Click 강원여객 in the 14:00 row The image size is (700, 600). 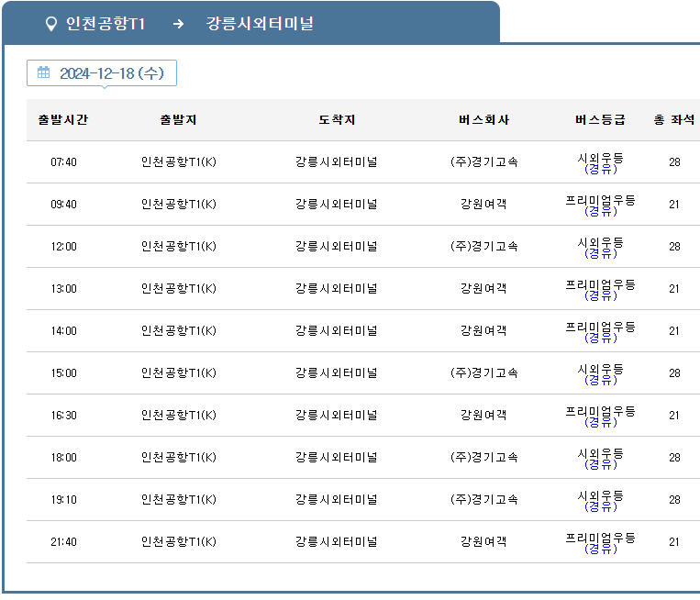[x=483, y=330]
